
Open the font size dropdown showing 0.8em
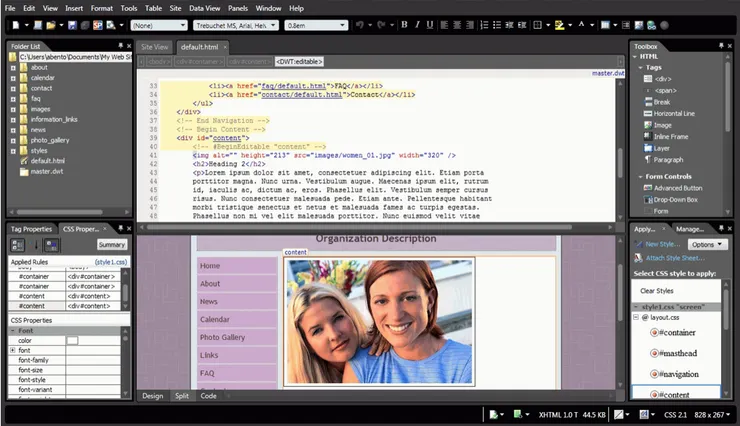pyautogui.click(x=316, y=25)
